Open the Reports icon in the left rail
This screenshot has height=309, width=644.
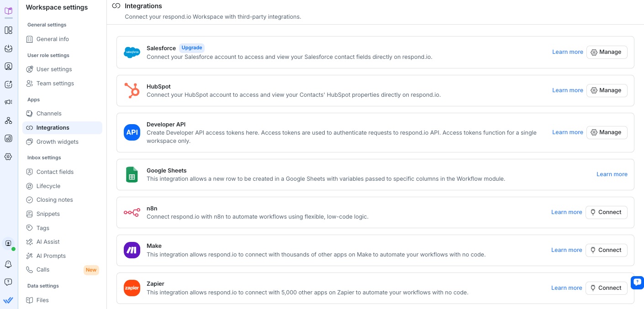[x=8, y=138]
